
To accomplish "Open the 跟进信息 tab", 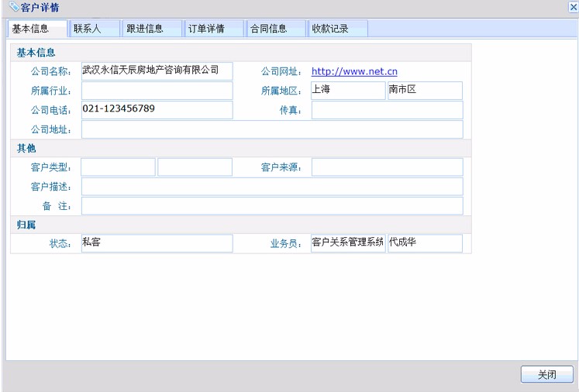I will (x=152, y=29).
